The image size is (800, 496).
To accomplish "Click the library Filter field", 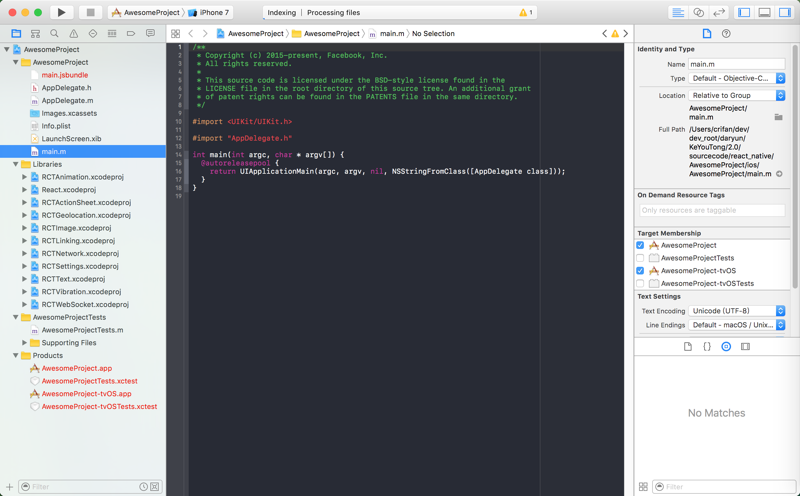I will [724, 487].
